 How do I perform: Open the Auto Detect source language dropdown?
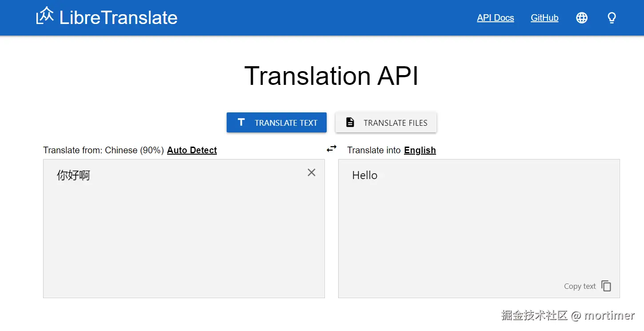(x=192, y=150)
